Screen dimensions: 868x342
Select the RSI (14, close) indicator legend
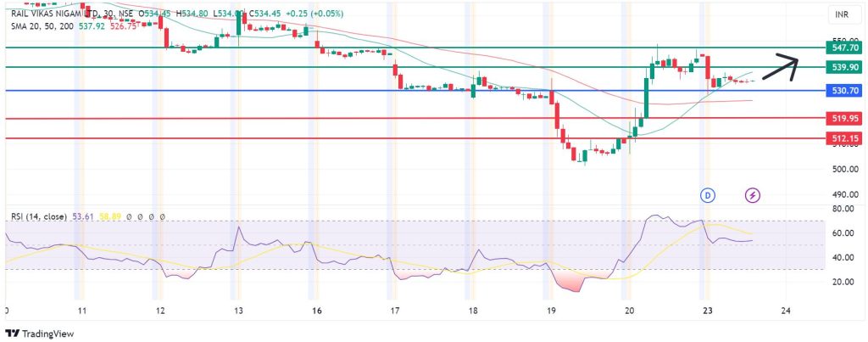[x=39, y=216]
